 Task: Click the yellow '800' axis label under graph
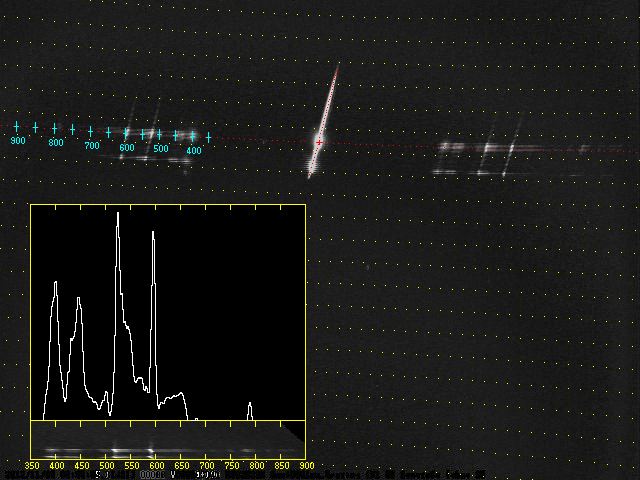[257, 466]
